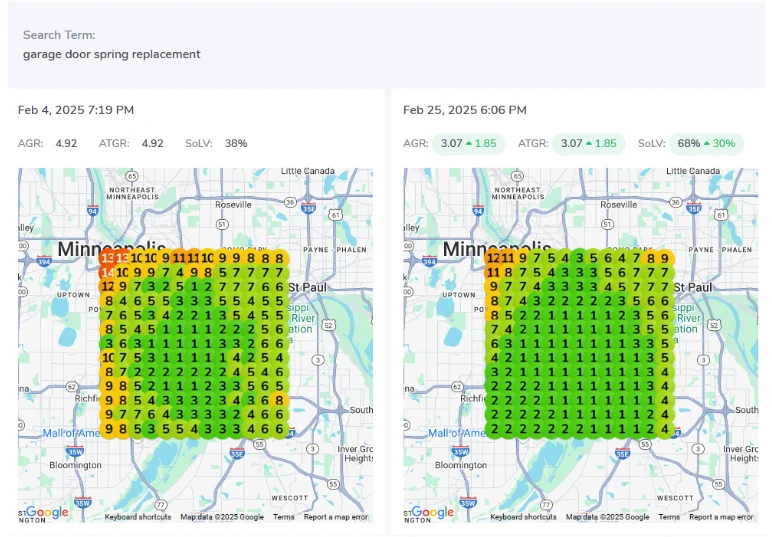
Task: Report a map error on the right map
Action: pos(721,517)
